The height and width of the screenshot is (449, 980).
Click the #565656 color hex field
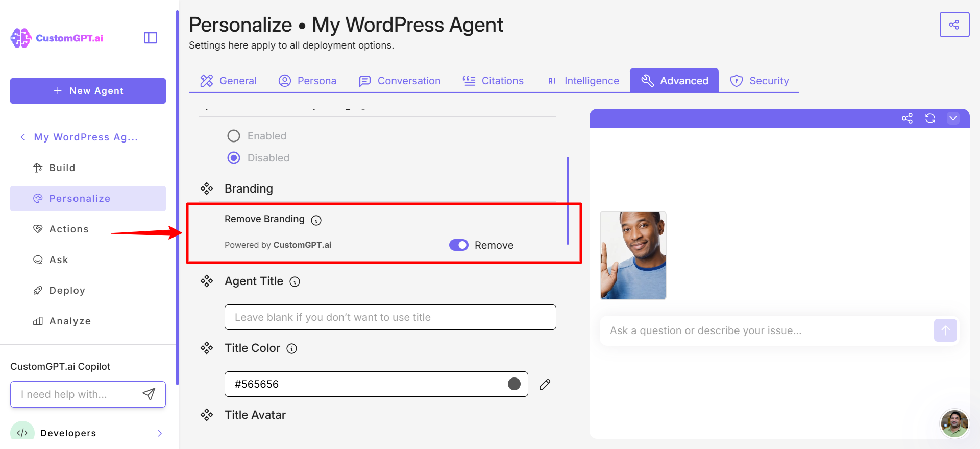[x=376, y=384]
